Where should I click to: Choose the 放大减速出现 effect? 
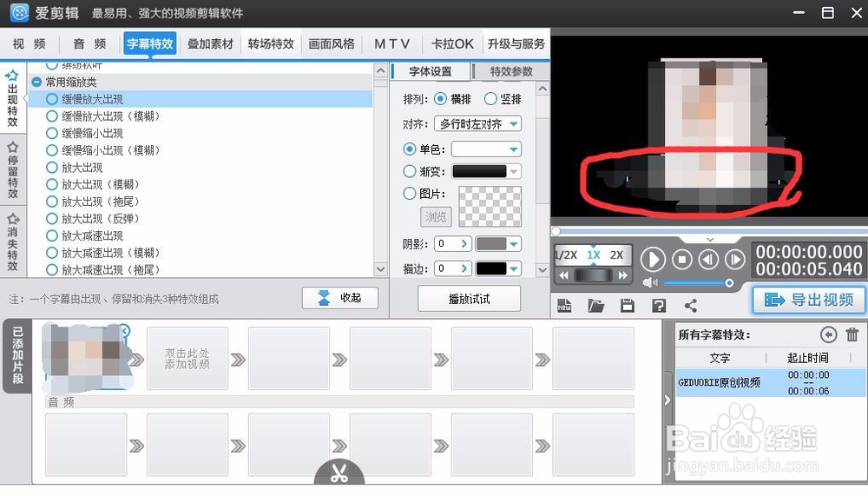52,235
